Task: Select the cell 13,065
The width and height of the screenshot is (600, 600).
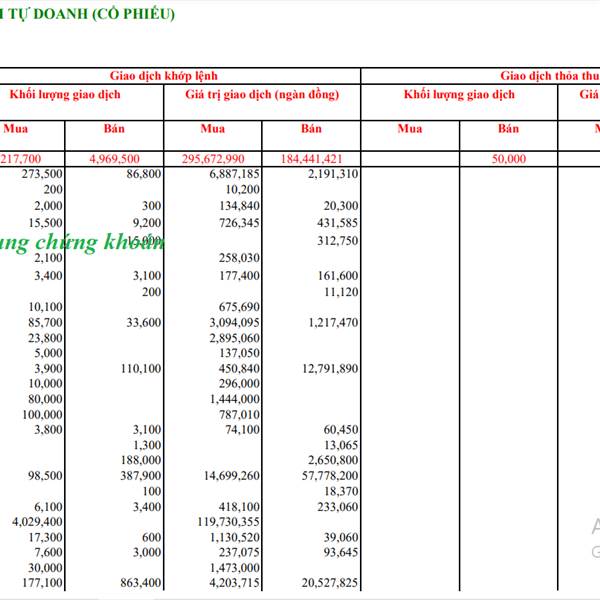Action: pyautogui.click(x=341, y=445)
